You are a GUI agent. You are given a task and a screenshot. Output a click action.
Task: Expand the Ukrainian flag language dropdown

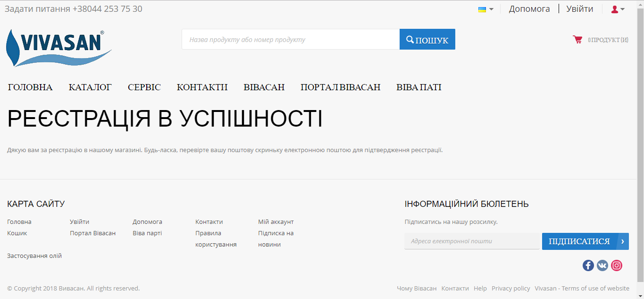coord(486,9)
